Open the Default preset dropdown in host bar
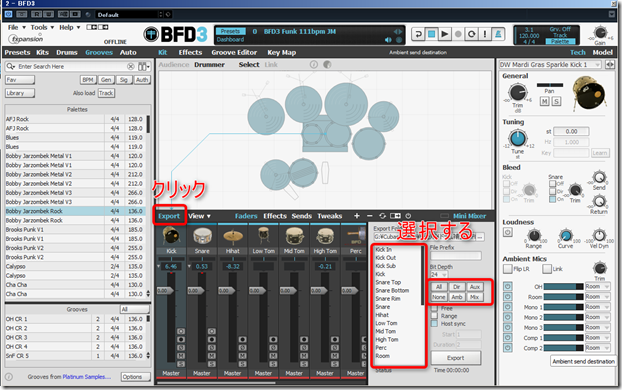622x390 pixels. tap(129, 15)
